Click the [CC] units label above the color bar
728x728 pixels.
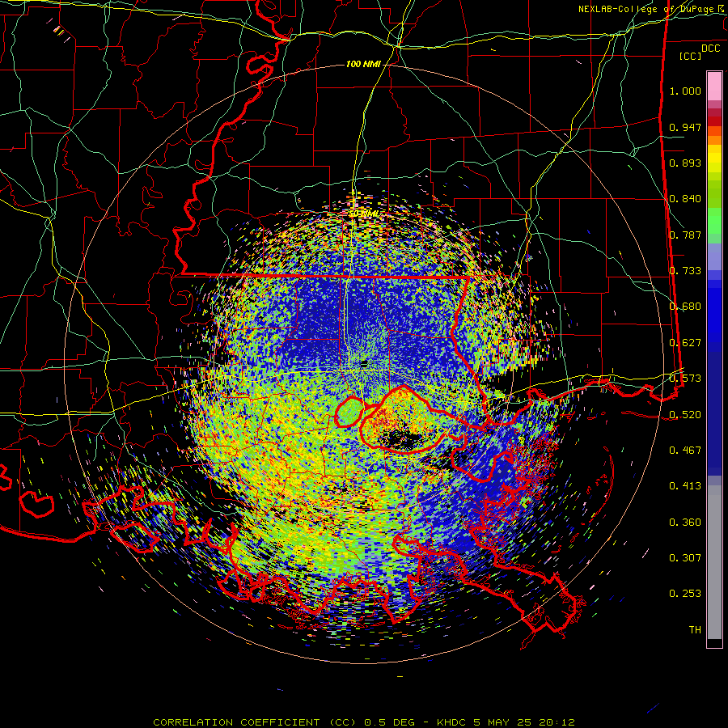tap(691, 56)
